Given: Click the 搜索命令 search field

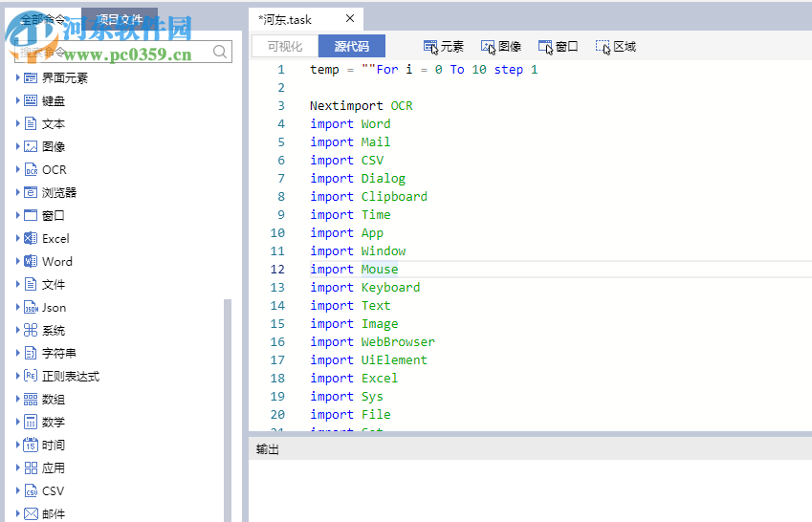Looking at the screenshot, I should [123, 52].
